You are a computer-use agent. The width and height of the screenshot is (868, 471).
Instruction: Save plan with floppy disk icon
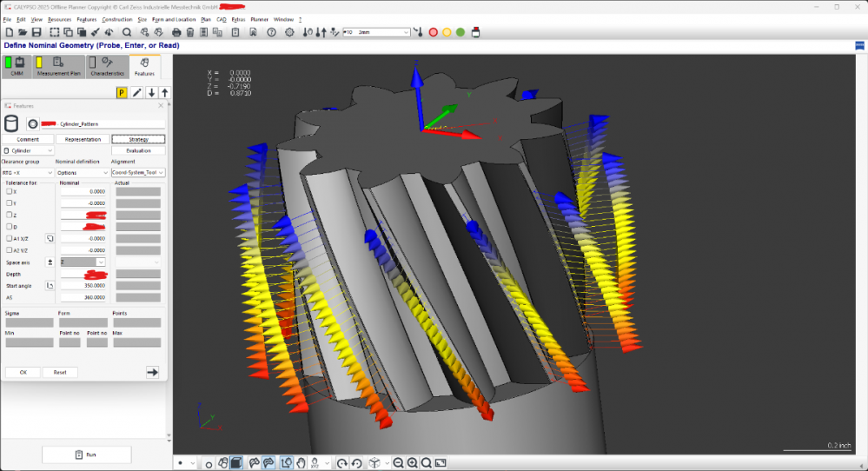coord(36,33)
